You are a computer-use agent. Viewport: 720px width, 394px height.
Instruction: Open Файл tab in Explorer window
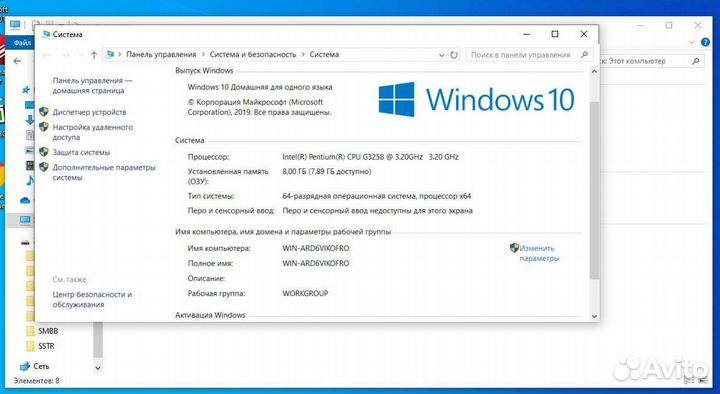(x=22, y=43)
